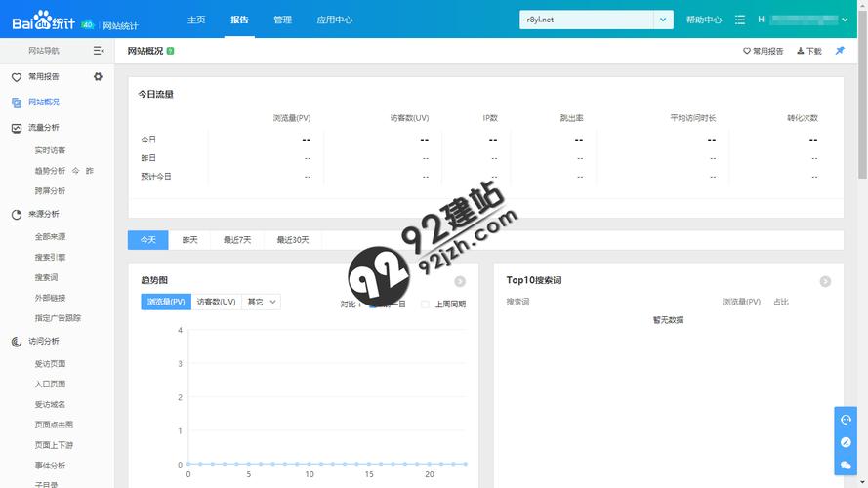
Task: Click the headset support icon in floating toolbar
Action: (846, 419)
